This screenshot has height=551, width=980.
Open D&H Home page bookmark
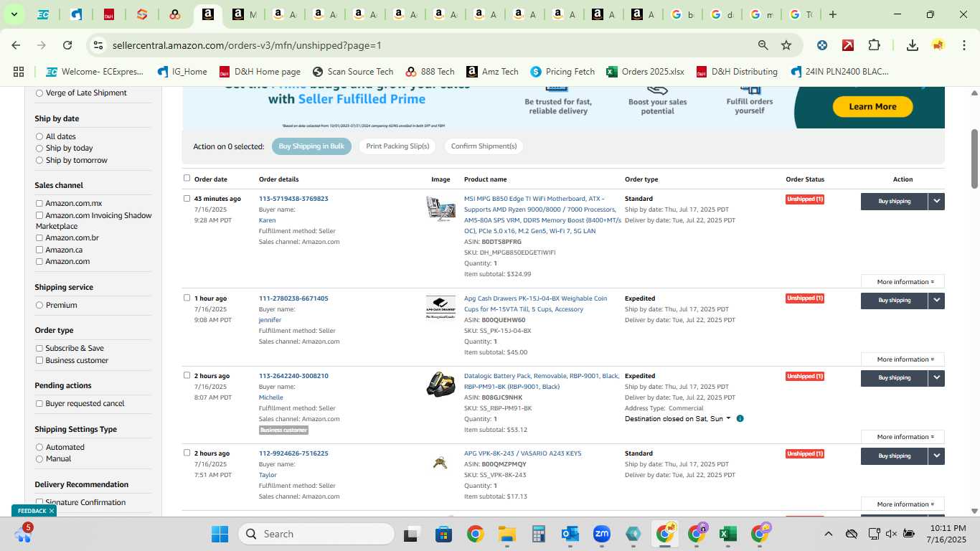point(260,72)
